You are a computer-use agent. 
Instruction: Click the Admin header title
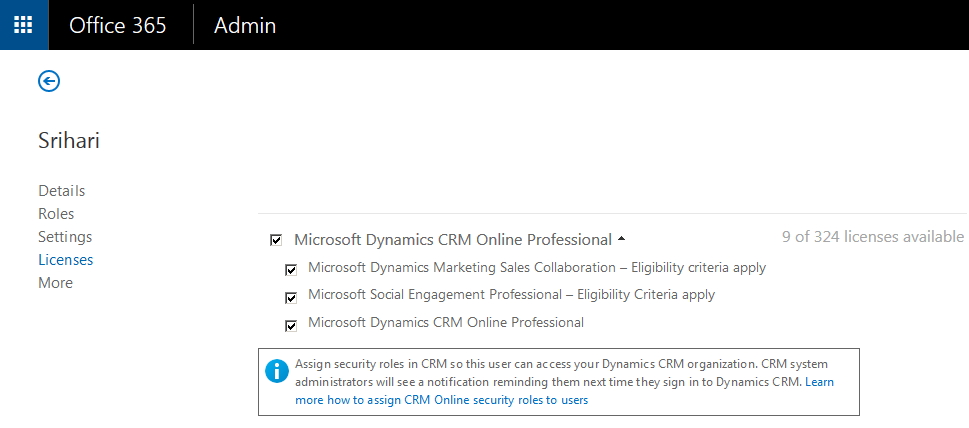tap(245, 25)
